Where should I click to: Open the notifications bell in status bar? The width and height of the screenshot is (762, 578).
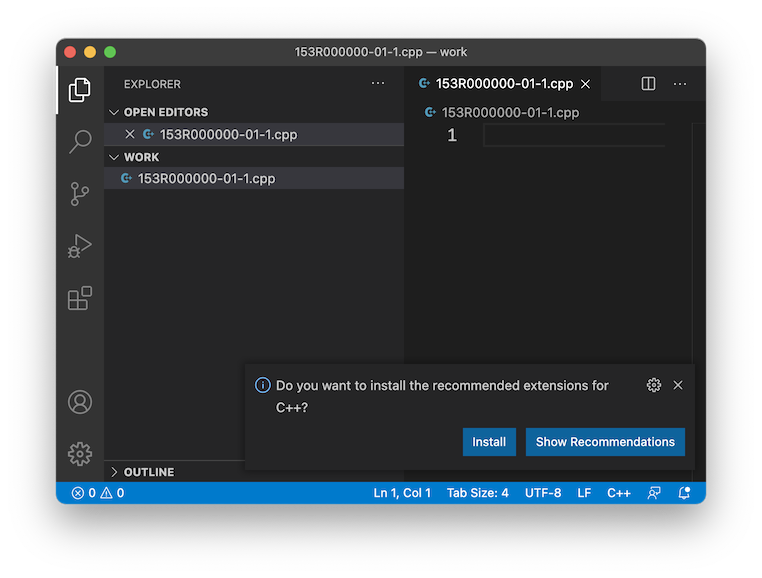[684, 493]
